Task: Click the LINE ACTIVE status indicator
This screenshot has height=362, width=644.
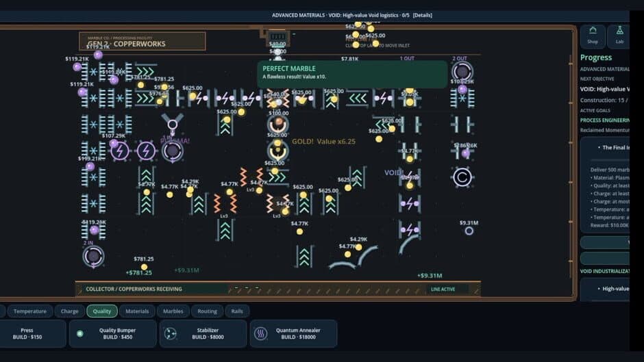Action: [x=443, y=289]
